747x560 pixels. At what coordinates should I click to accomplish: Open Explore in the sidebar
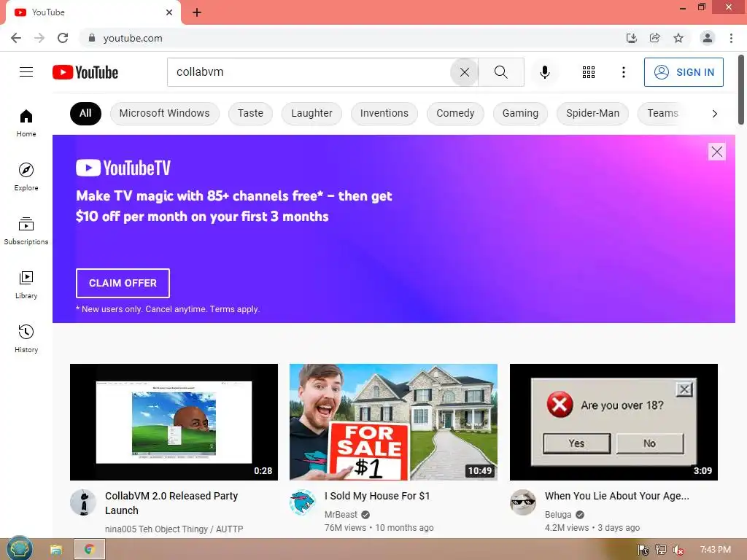click(x=26, y=177)
